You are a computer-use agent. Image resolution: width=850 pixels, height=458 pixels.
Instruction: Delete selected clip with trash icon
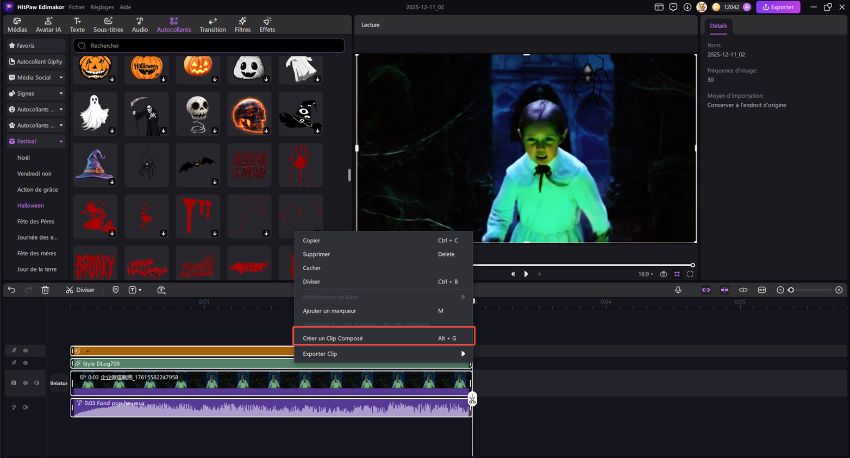(x=46, y=290)
